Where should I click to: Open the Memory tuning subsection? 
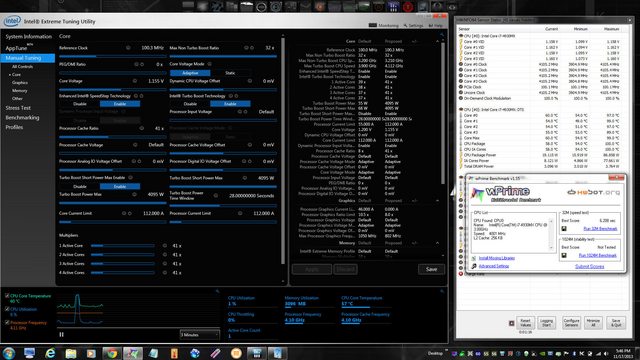coord(20,91)
